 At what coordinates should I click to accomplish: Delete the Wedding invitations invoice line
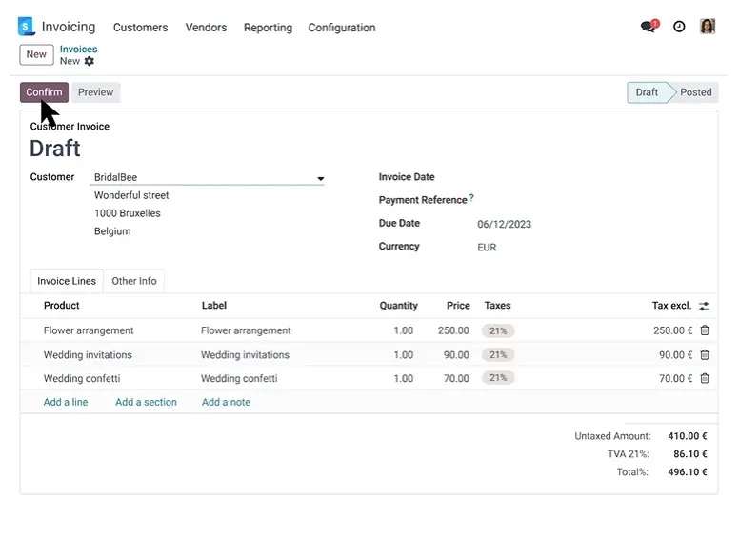(x=705, y=355)
